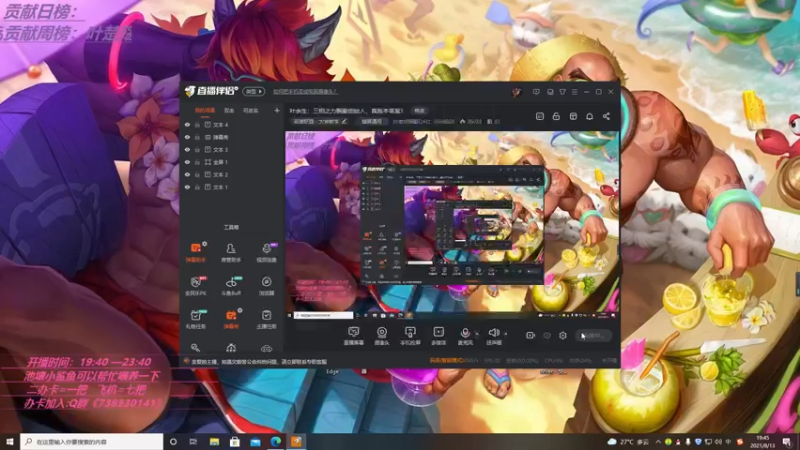This screenshot has width=800, height=450.
Task: Open Microsoft Edge from taskbar
Action: [276, 442]
